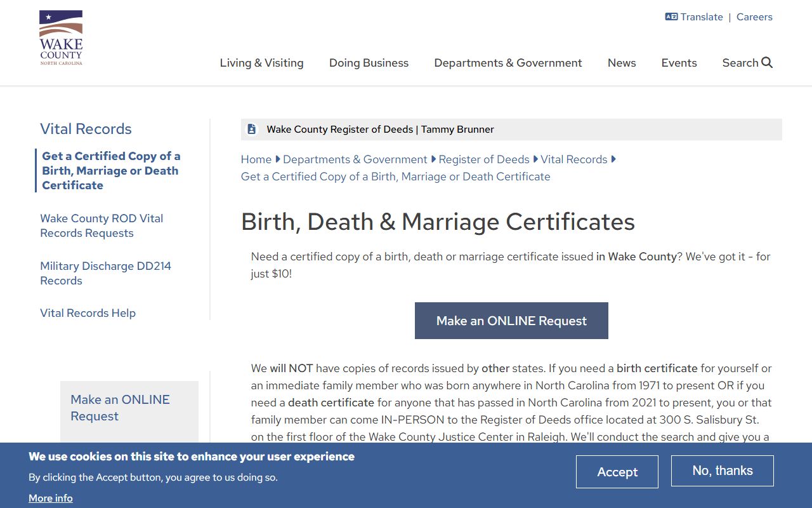Open the Departments & Government menu
Screen dimensions: 812x508
click(508, 63)
